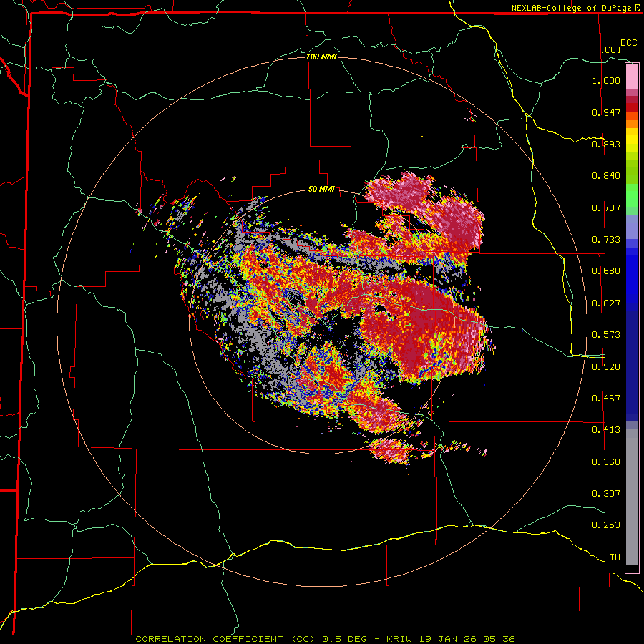Click the 0.893 scale value
The height and width of the screenshot is (644, 644).
tap(606, 144)
